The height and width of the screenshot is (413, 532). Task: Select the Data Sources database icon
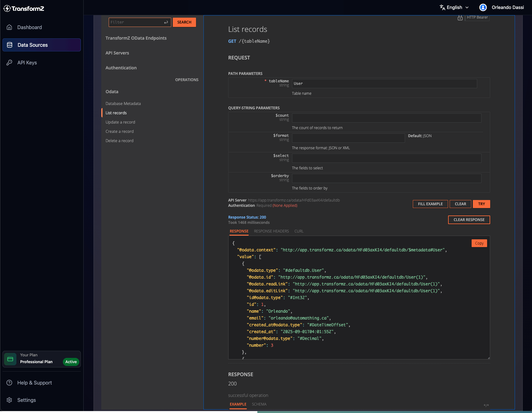(9, 45)
